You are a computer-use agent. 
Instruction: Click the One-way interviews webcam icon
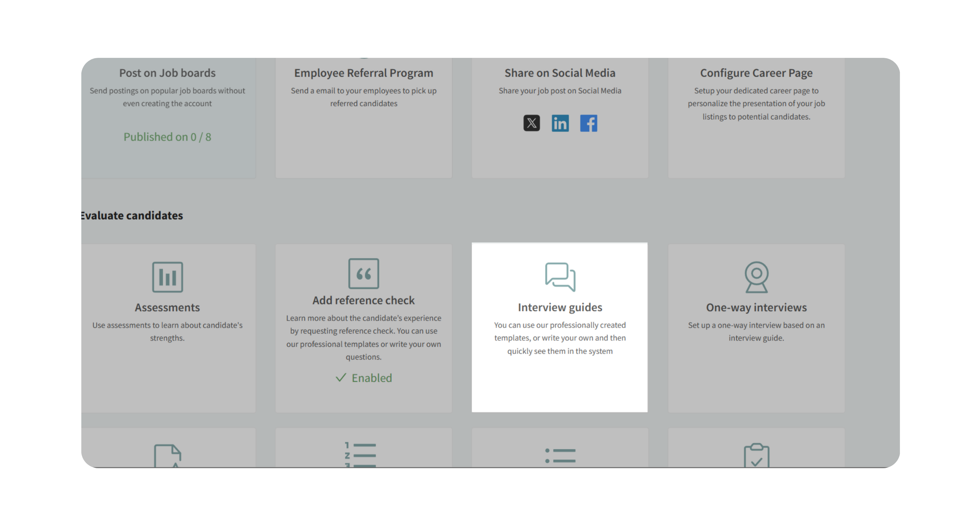(756, 277)
